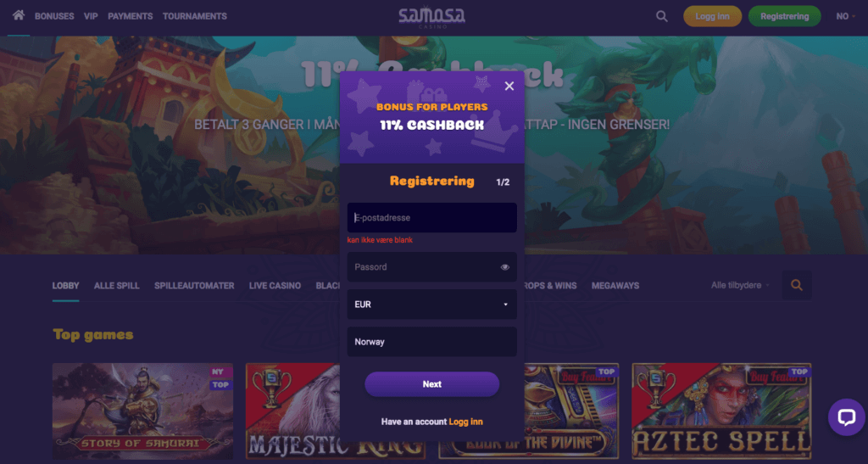The image size is (868, 464).
Task: Focus the E-postadresse input field
Action: pos(431,218)
